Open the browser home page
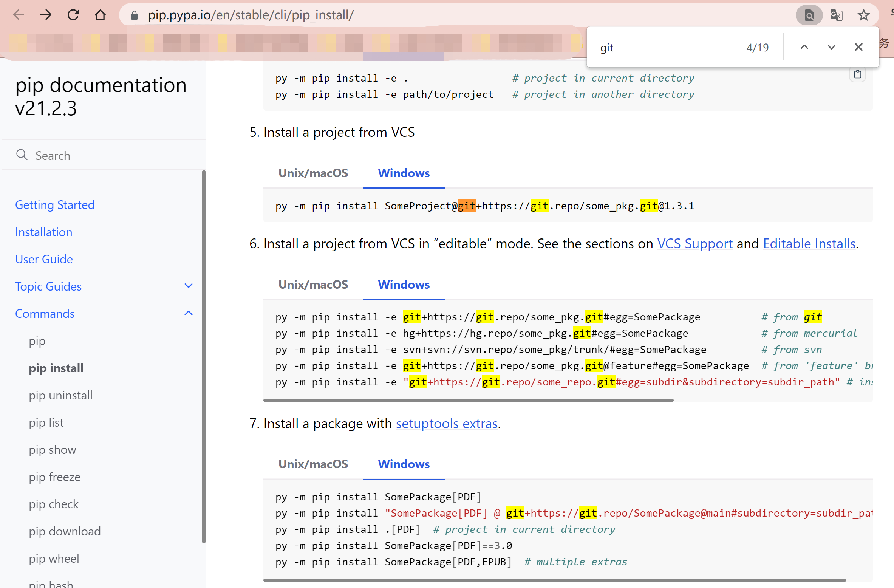The image size is (894, 588). (100, 15)
